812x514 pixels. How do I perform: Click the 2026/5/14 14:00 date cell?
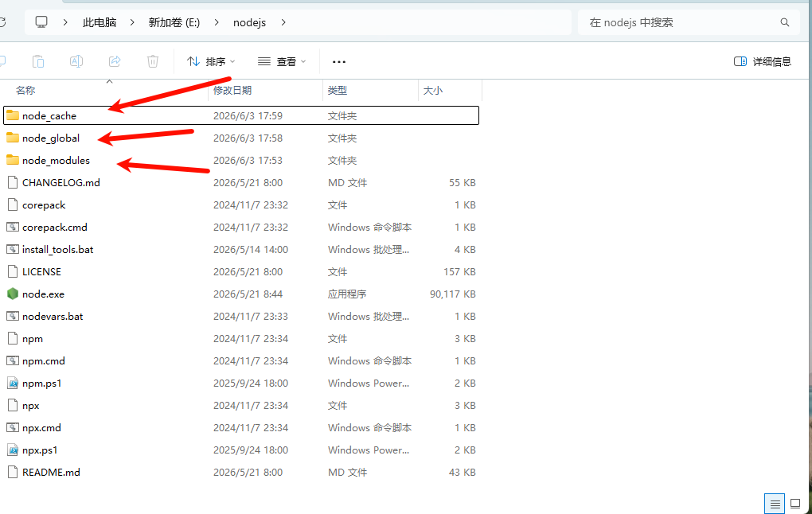[251, 250]
